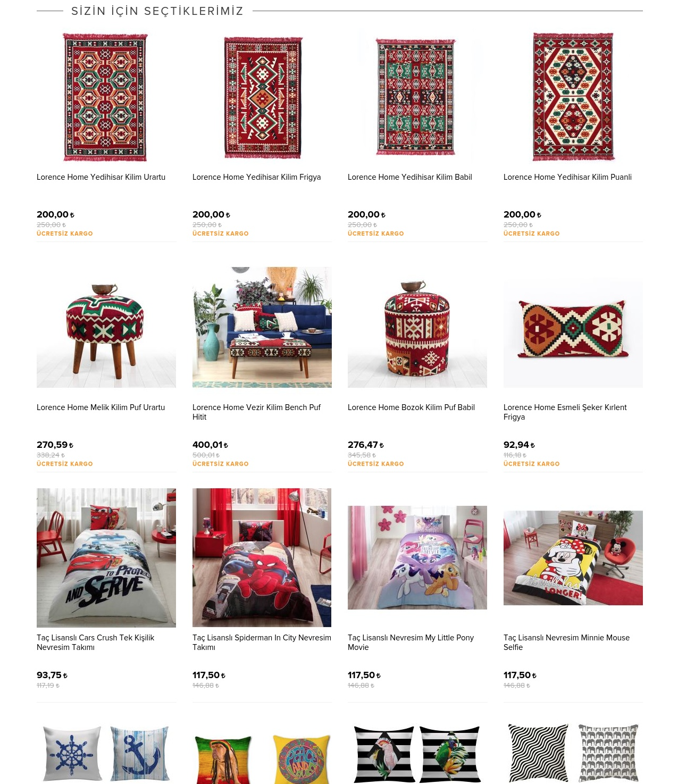Screen dimensions: 678x784
Task: Open the Vezir Kilim Bench Puf photo
Action: 262,327
